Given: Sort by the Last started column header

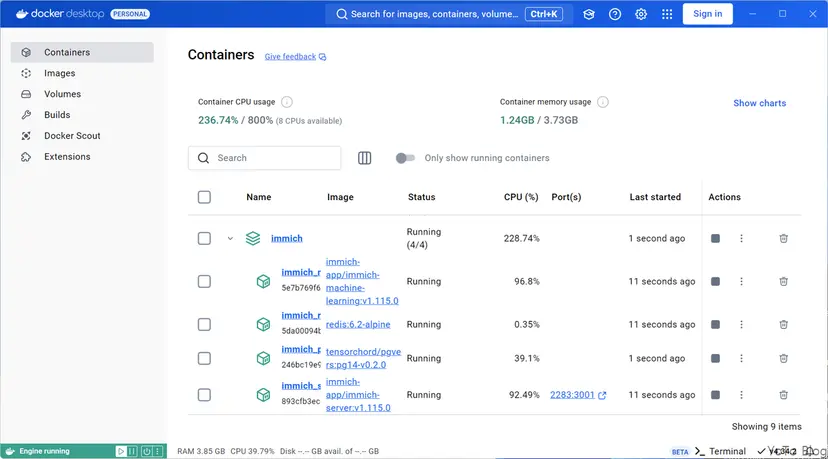Looking at the screenshot, I should (x=655, y=197).
